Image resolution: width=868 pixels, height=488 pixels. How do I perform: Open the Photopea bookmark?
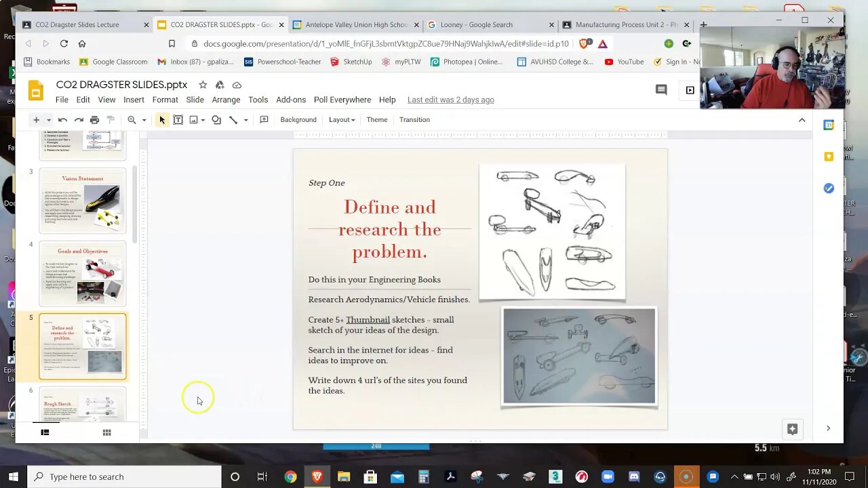[x=466, y=62]
